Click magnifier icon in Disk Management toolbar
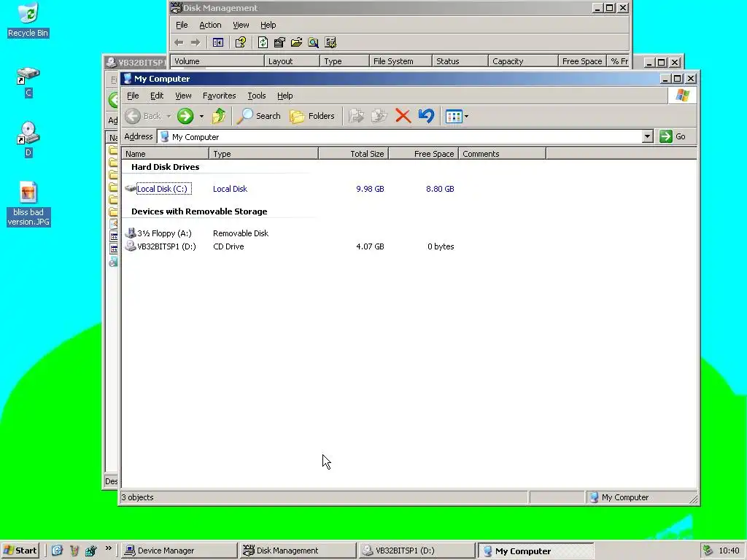 pyautogui.click(x=313, y=42)
